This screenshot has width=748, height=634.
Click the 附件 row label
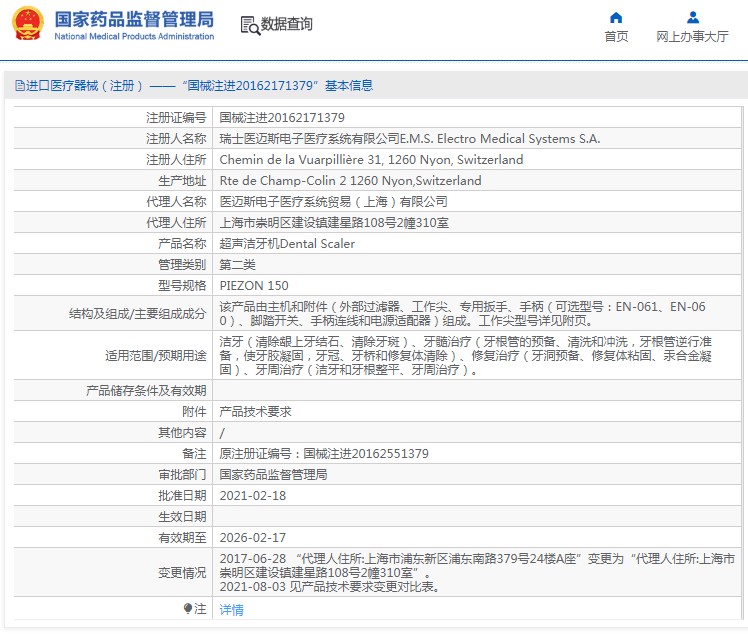click(194, 411)
